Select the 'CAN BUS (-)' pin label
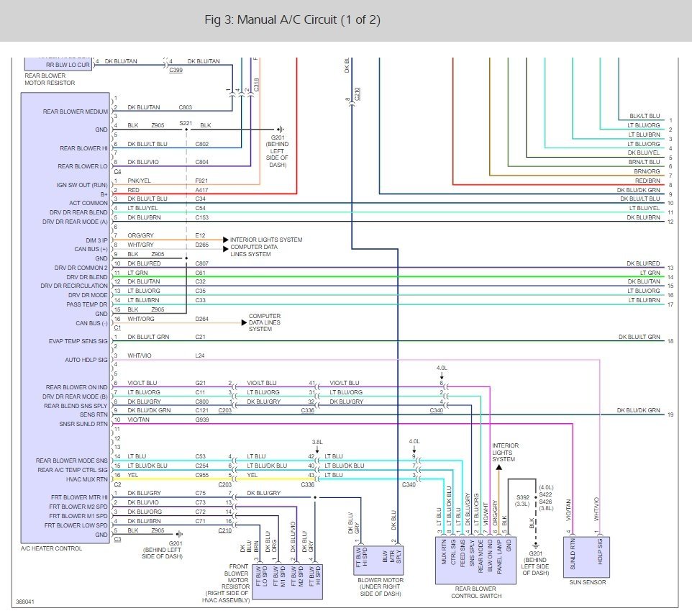Image resolution: width=692 pixels, height=616 pixels. point(91,323)
